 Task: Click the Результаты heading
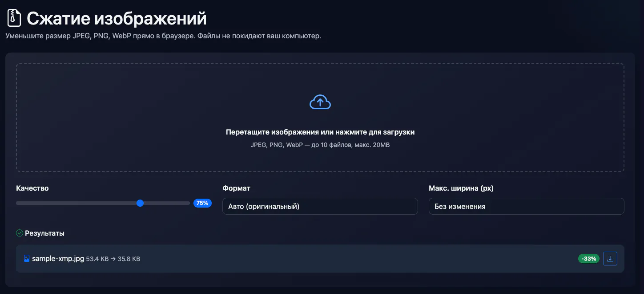tap(44, 233)
